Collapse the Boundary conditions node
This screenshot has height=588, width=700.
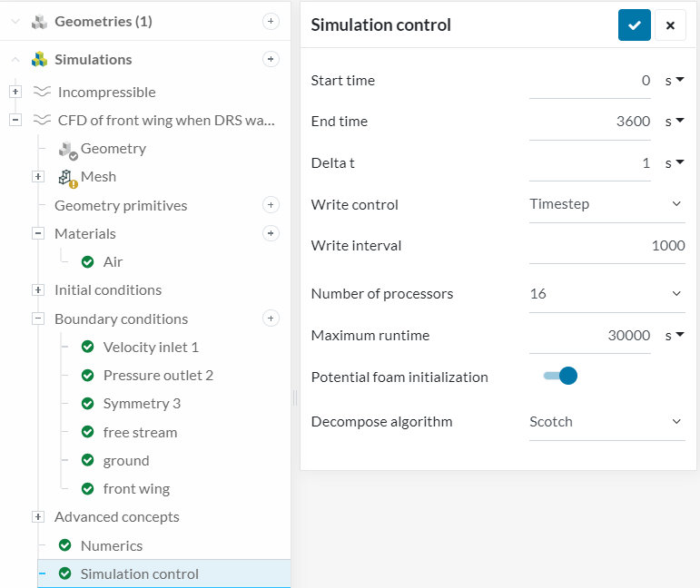coord(38,318)
